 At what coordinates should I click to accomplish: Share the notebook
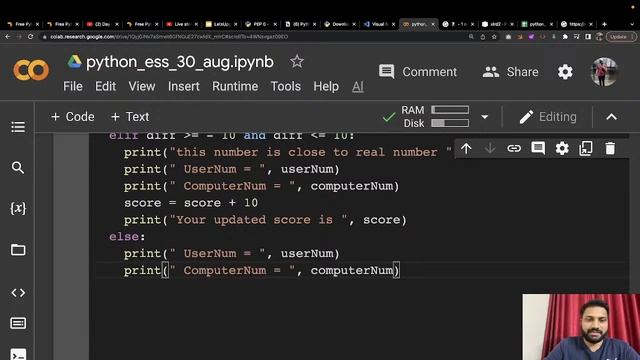pyautogui.click(x=510, y=72)
